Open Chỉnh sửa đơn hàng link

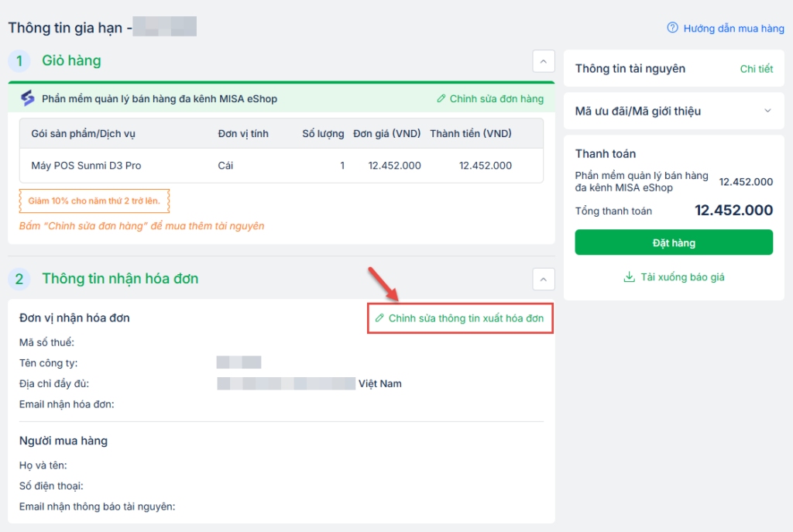click(x=496, y=98)
